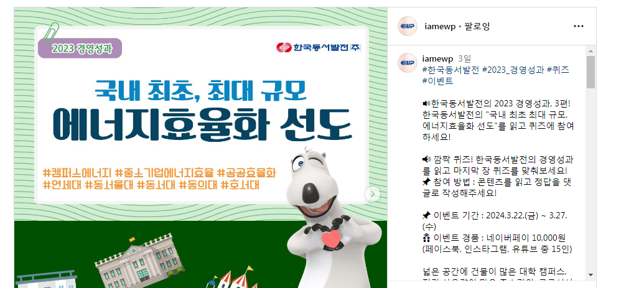Click the EWP profile avatar in post header
Viewport: 644px width, 288px height.
pyautogui.click(x=408, y=26)
